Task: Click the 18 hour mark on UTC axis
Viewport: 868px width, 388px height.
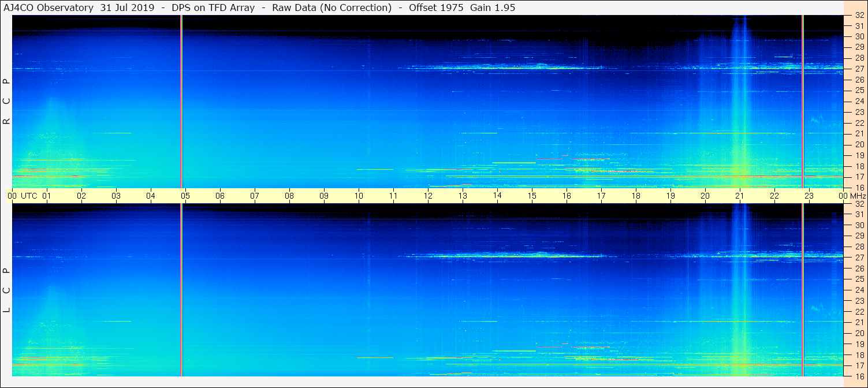Action: point(636,196)
